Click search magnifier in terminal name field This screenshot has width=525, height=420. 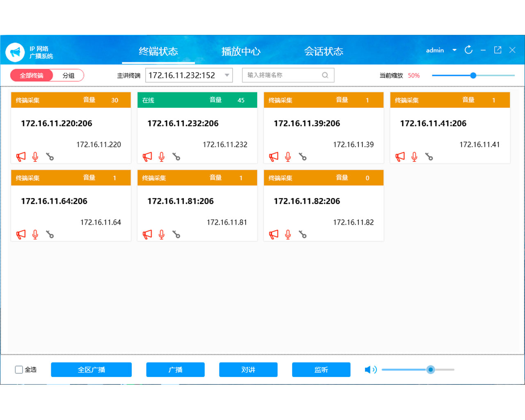point(325,75)
